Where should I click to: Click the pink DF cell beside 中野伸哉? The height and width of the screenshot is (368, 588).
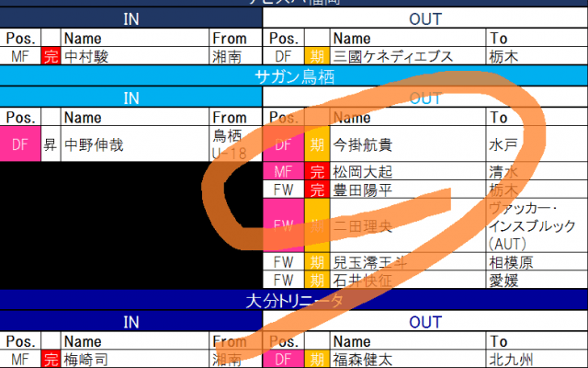tap(20, 144)
